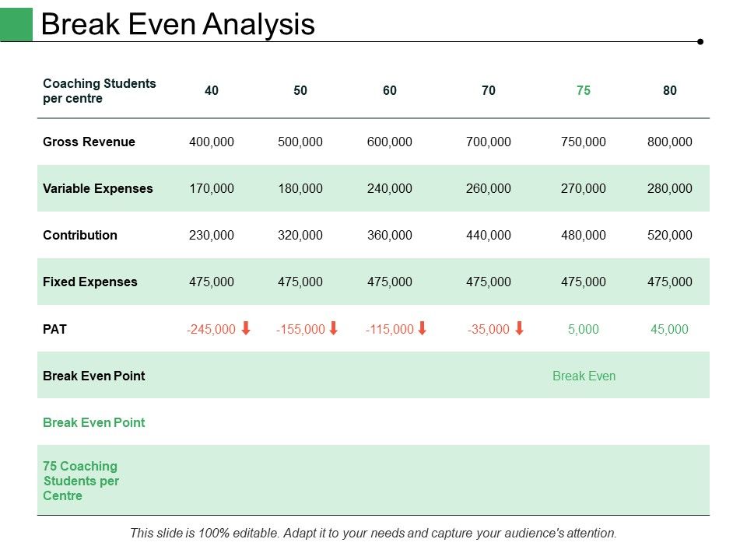Select the green column header 75
The height and width of the screenshot is (560, 747).
click(x=583, y=90)
